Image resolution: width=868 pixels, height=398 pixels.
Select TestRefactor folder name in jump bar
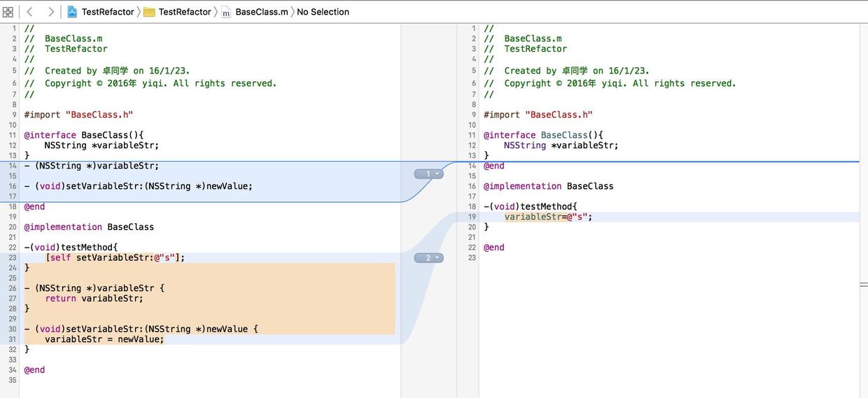coord(184,12)
